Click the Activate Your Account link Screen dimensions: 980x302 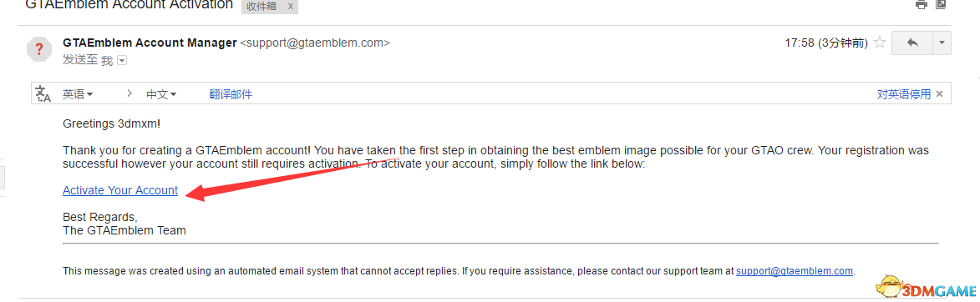(x=120, y=190)
